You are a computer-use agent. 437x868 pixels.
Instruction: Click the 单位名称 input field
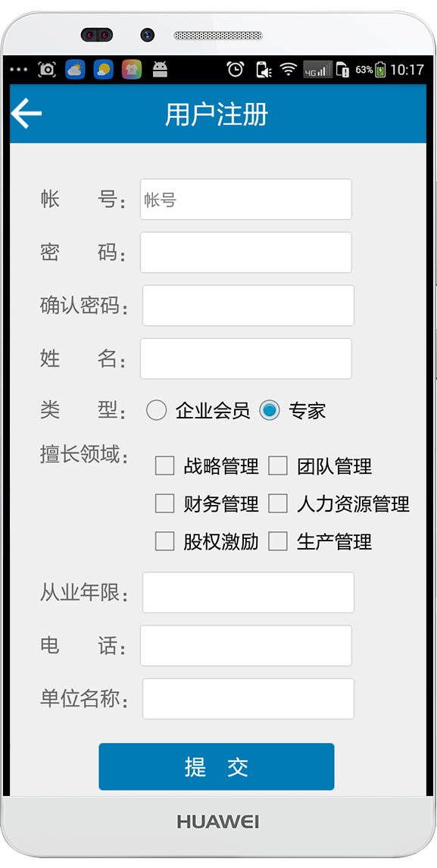pyautogui.click(x=248, y=699)
